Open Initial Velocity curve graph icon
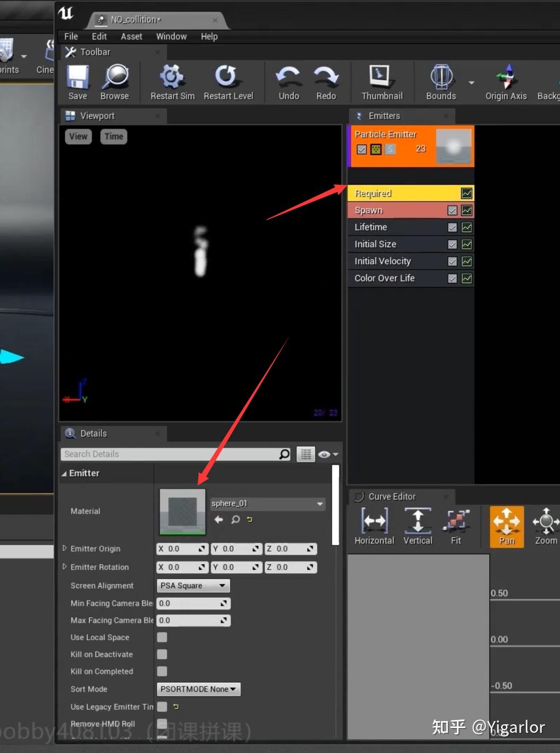The height and width of the screenshot is (753, 560). coord(466,262)
